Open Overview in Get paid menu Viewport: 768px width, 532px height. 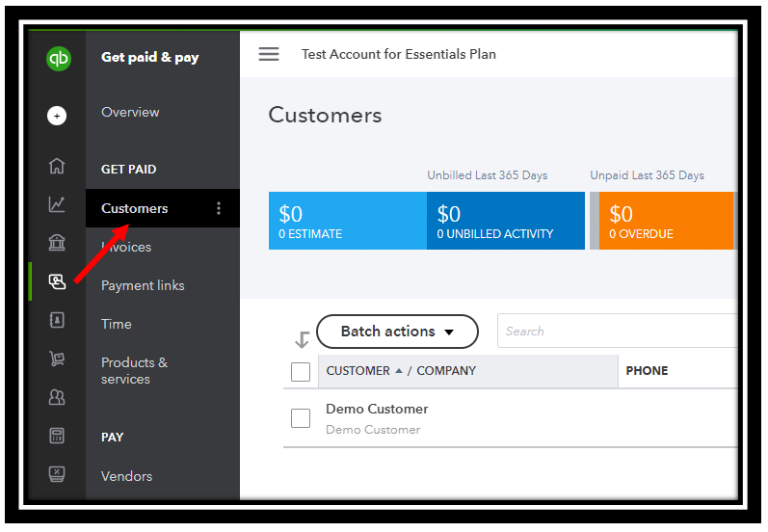tap(130, 112)
